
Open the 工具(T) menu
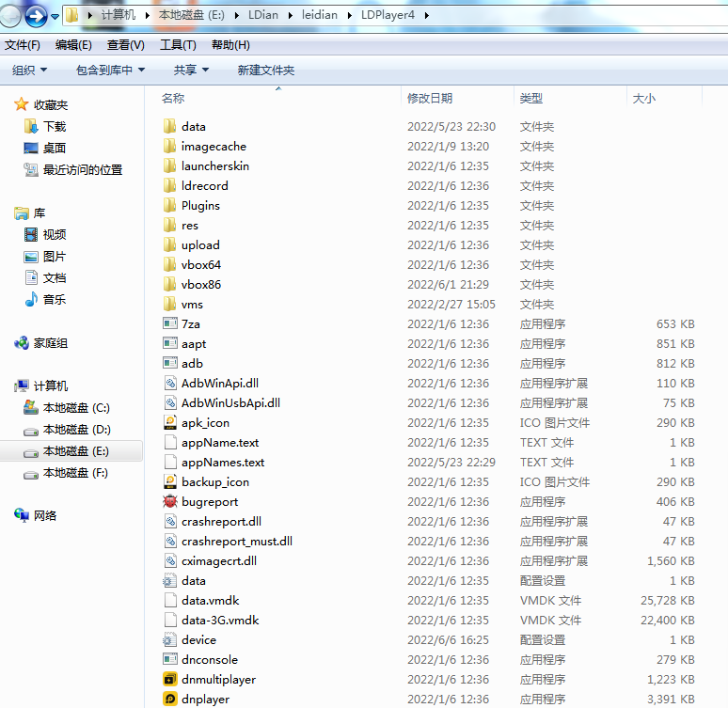click(x=178, y=45)
